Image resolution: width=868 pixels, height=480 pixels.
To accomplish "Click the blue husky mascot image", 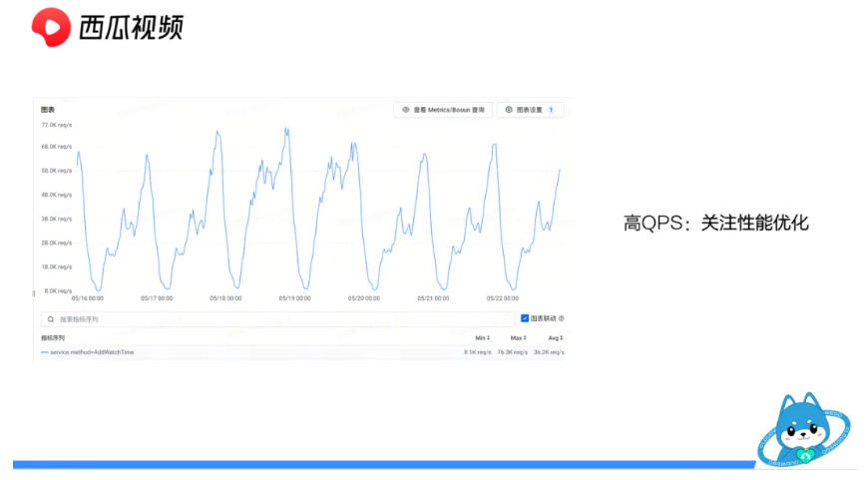I will (803, 430).
